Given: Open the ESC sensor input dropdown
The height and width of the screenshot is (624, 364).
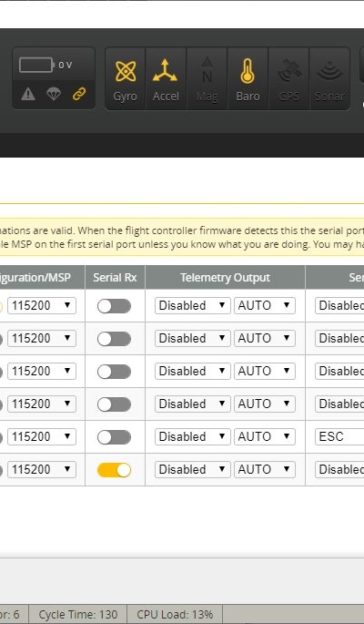Looking at the screenshot, I should click(x=339, y=437).
